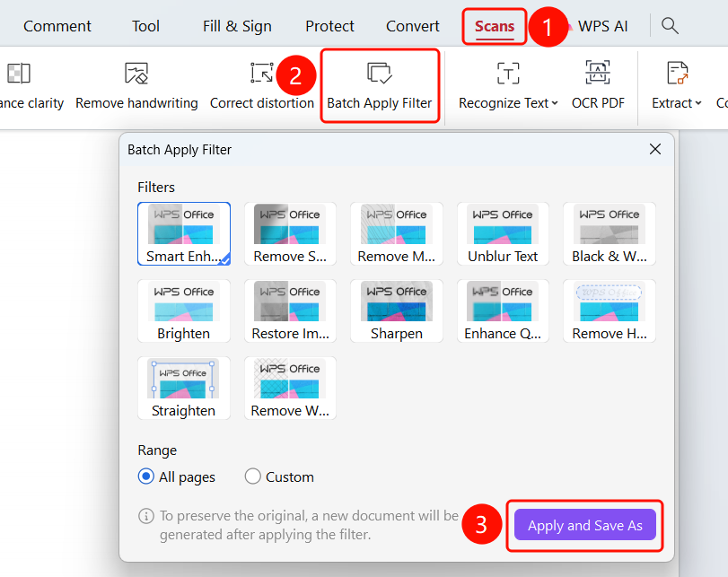Viewport: 728px width, 577px height.
Task: Toggle the Smart Enhance filter selection
Action: click(x=184, y=233)
